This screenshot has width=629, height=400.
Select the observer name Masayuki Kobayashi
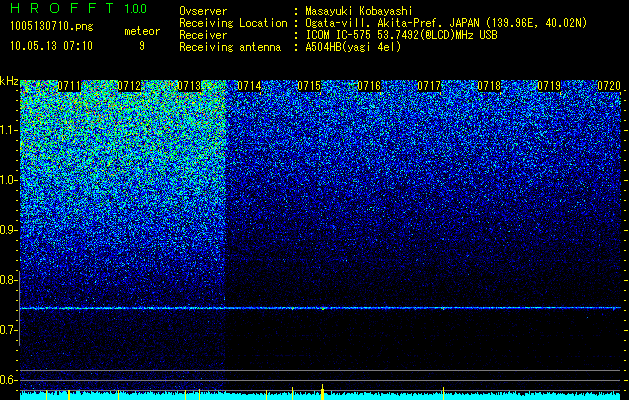[x=359, y=12]
